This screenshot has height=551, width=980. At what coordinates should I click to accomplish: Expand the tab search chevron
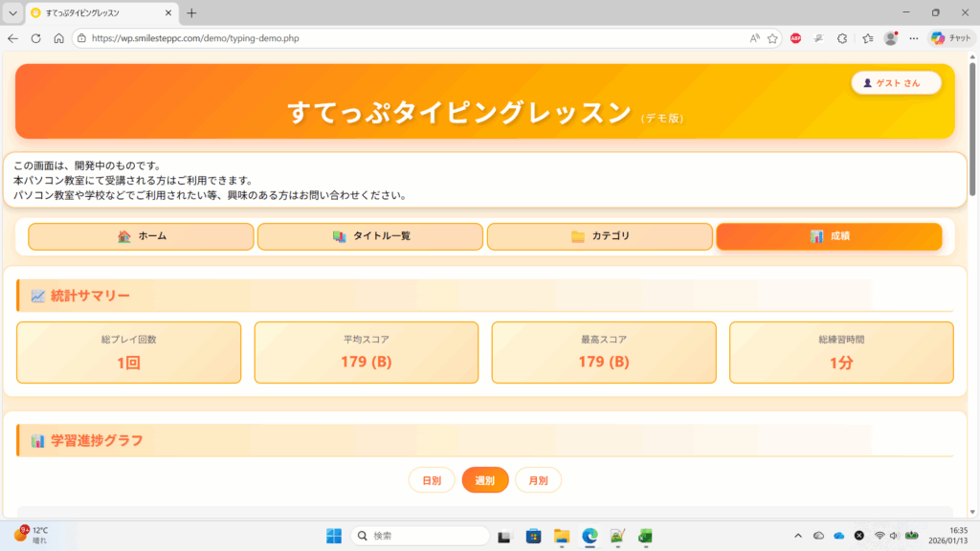(12, 13)
